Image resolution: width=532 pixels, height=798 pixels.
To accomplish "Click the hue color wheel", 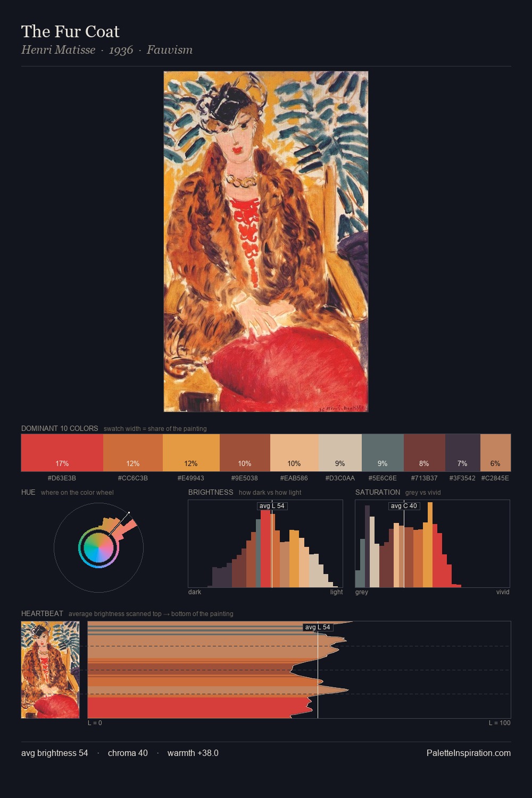I will 98,547.
